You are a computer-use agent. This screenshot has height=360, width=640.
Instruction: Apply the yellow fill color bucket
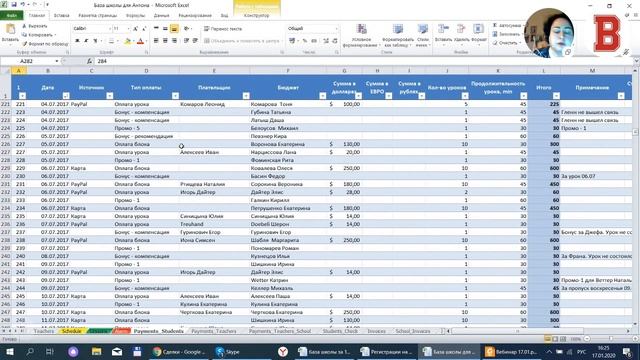click(x=127, y=41)
